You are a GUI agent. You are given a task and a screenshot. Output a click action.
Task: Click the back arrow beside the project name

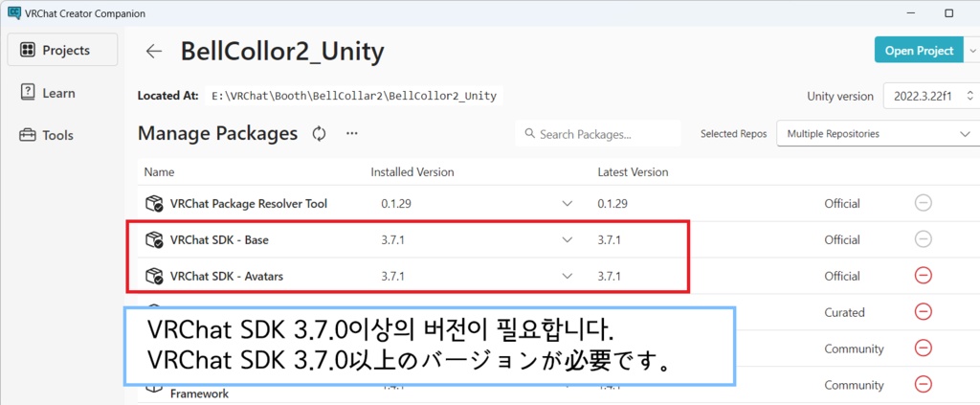pyautogui.click(x=153, y=51)
